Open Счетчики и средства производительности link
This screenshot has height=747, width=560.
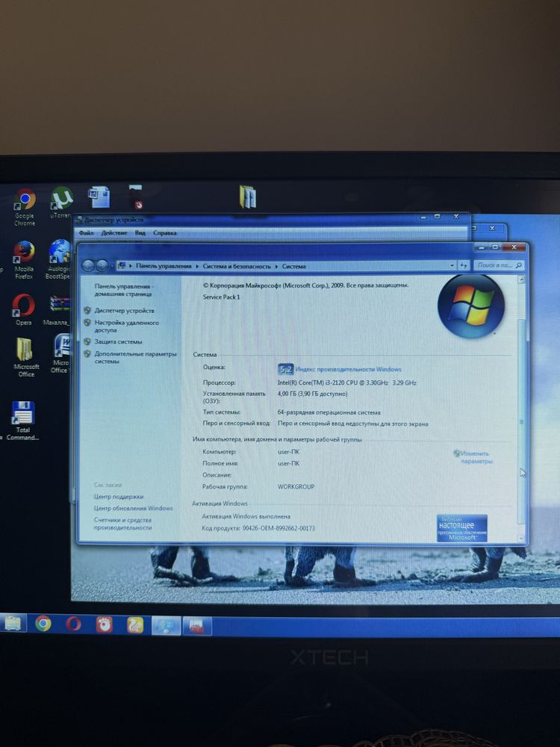[x=123, y=524]
